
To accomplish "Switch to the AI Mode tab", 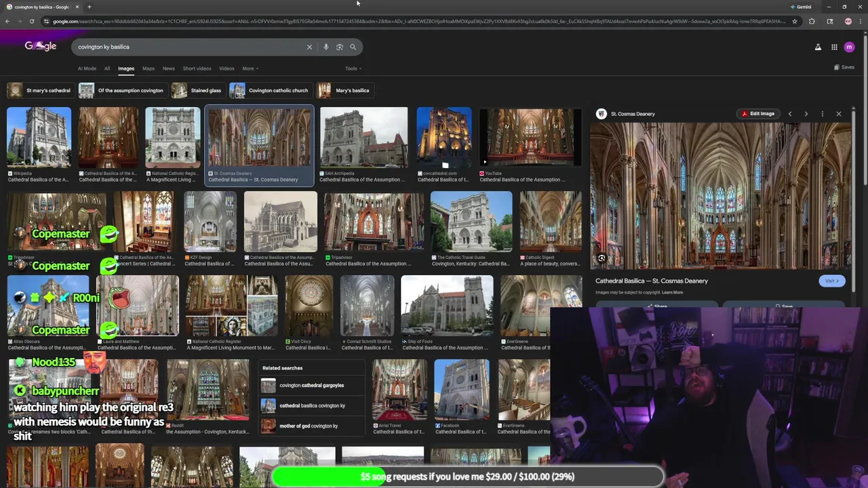I will 87,68.
